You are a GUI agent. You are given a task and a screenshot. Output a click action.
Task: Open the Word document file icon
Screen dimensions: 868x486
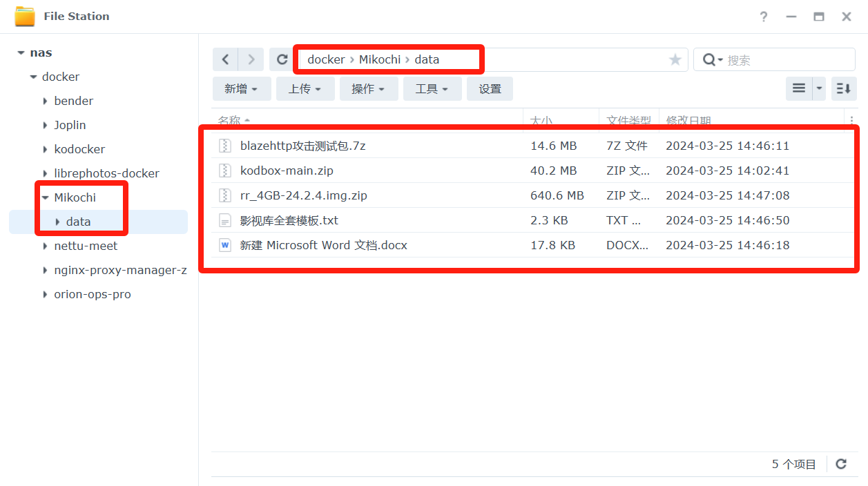(x=225, y=245)
